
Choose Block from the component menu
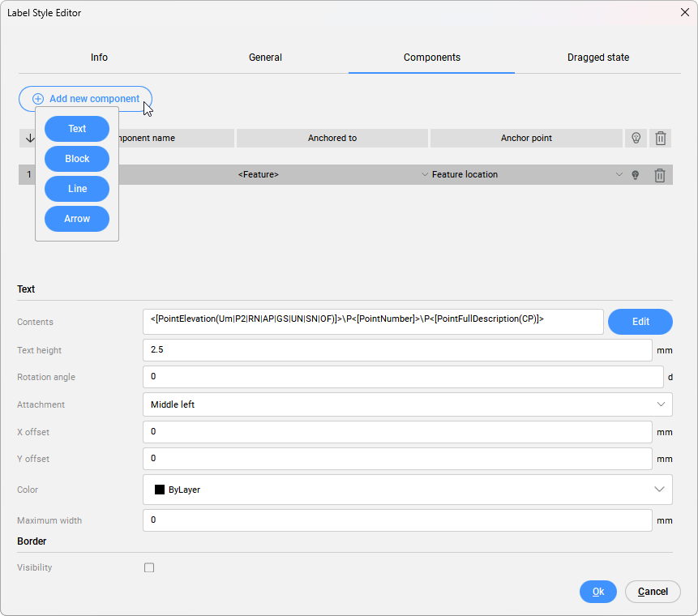tap(77, 159)
